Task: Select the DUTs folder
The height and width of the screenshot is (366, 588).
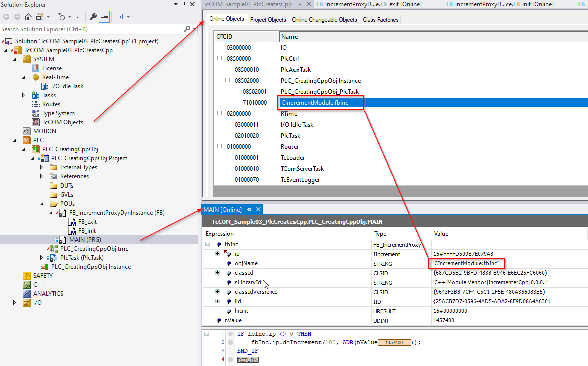Action: [x=66, y=185]
